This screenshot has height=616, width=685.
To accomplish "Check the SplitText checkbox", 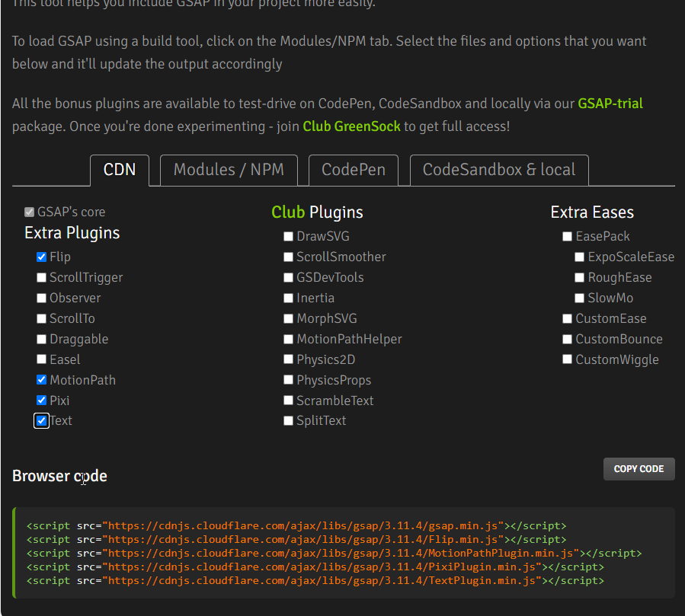I will pyautogui.click(x=288, y=421).
